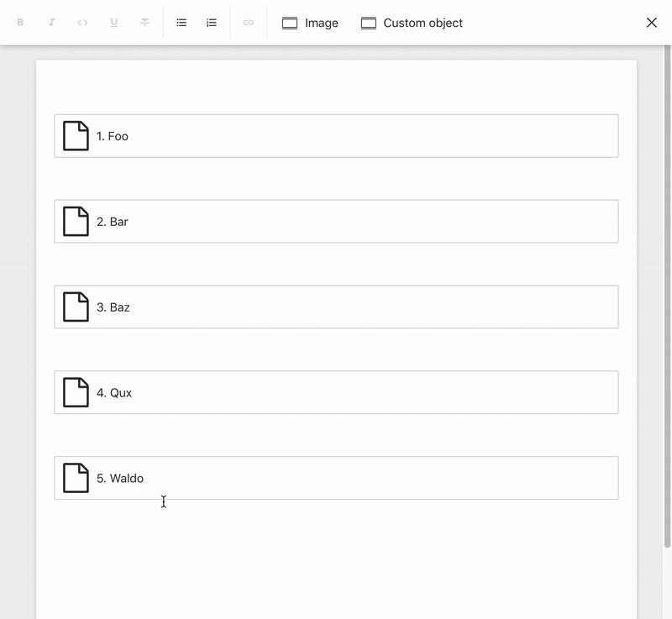Apply inline code formatting
This screenshot has height=619, width=672.
82,23
